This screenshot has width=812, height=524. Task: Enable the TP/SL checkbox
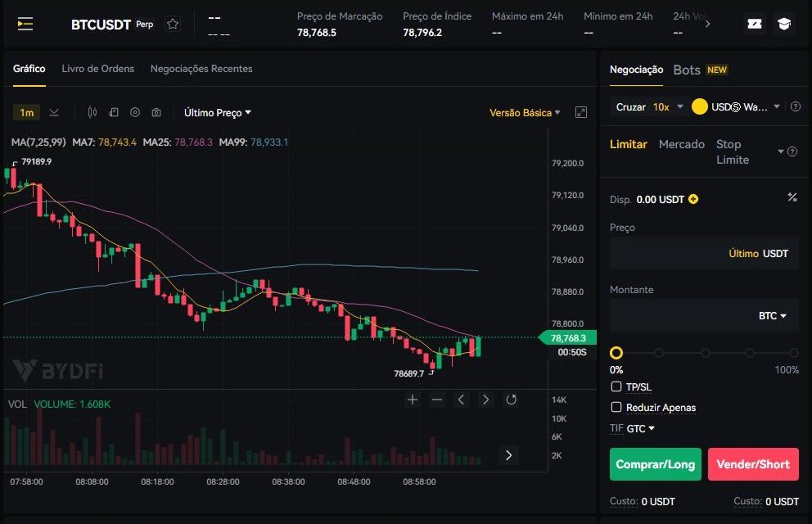coord(616,386)
